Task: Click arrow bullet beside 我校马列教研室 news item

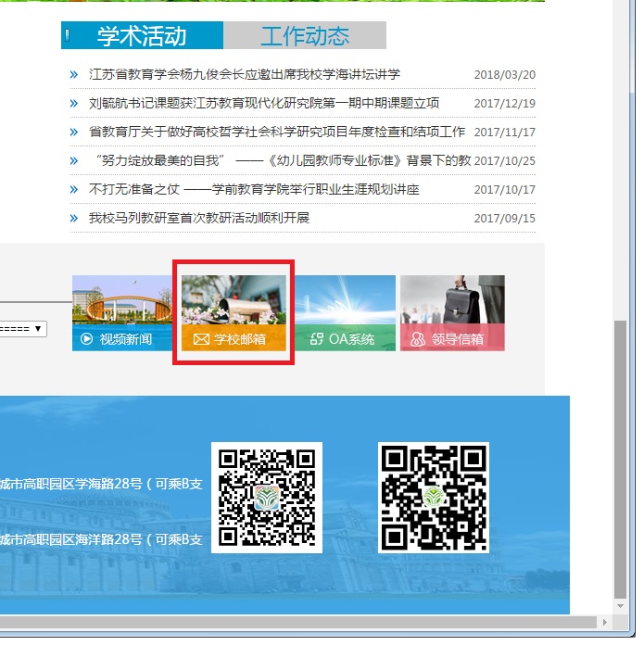Action: coord(74,219)
